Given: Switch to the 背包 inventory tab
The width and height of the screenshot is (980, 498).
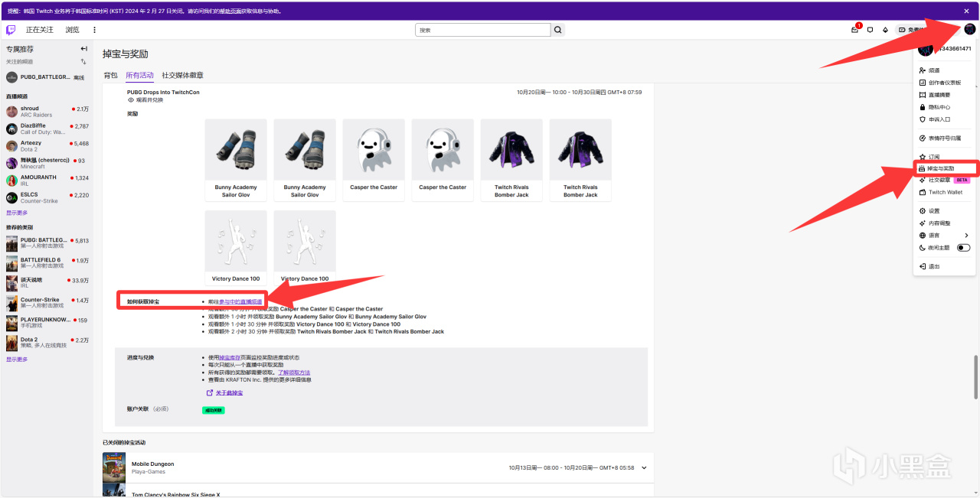Looking at the screenshot, I should [x=111, y=75].
